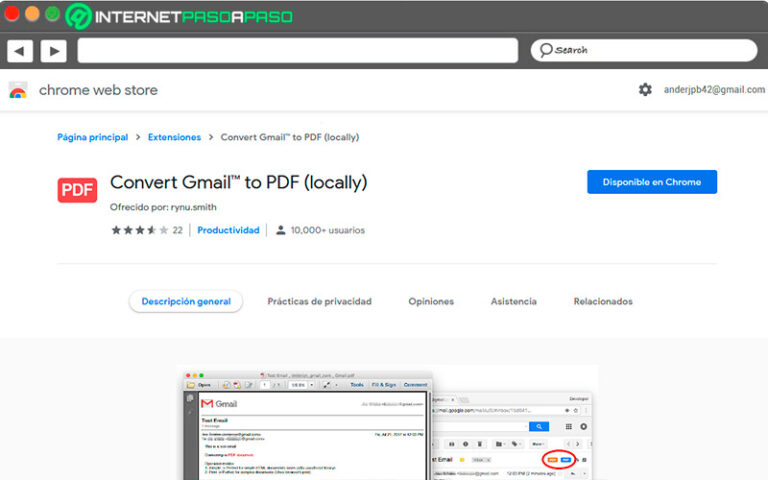
Task: Click the magnifier icon in Search box
Action: (546, 50)
